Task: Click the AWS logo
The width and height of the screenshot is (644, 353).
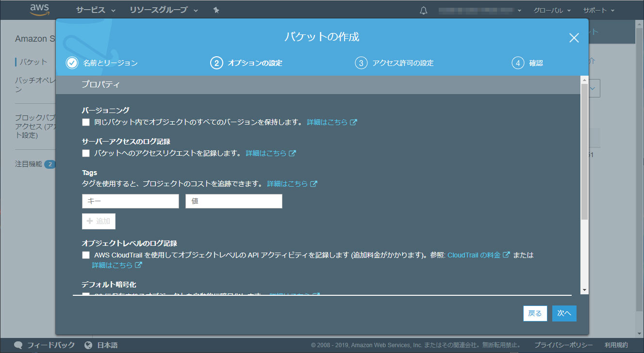Action: click(39, 10)
